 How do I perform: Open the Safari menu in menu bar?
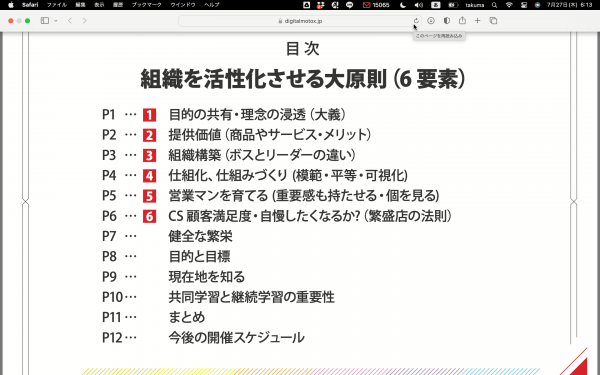pos(30,5)
